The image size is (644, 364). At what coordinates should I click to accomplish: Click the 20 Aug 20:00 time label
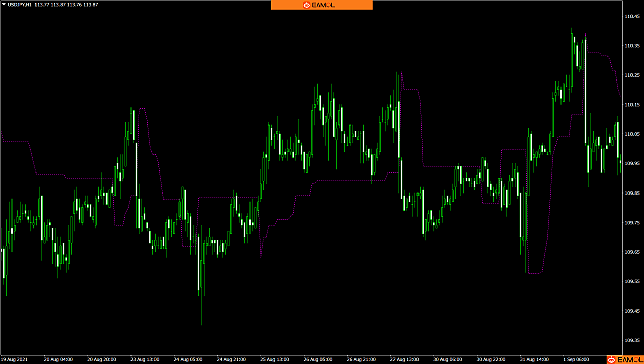click(101, 359)
